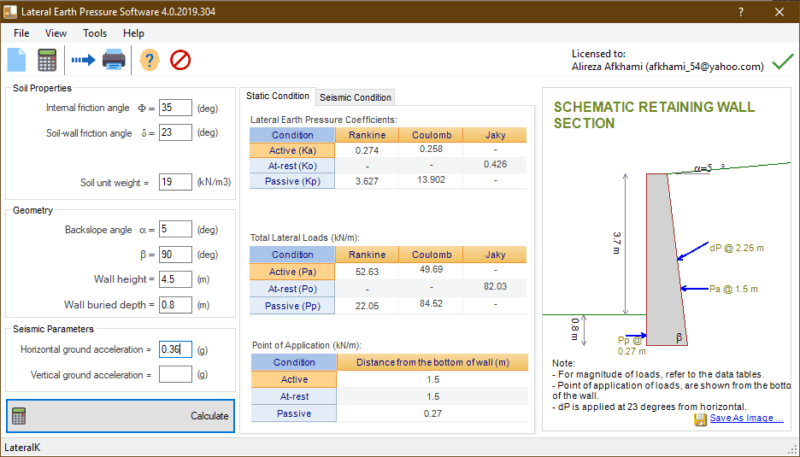Click the dP @ 2.25 m label
The image size is (800, 457).
(x=736, y=248)
